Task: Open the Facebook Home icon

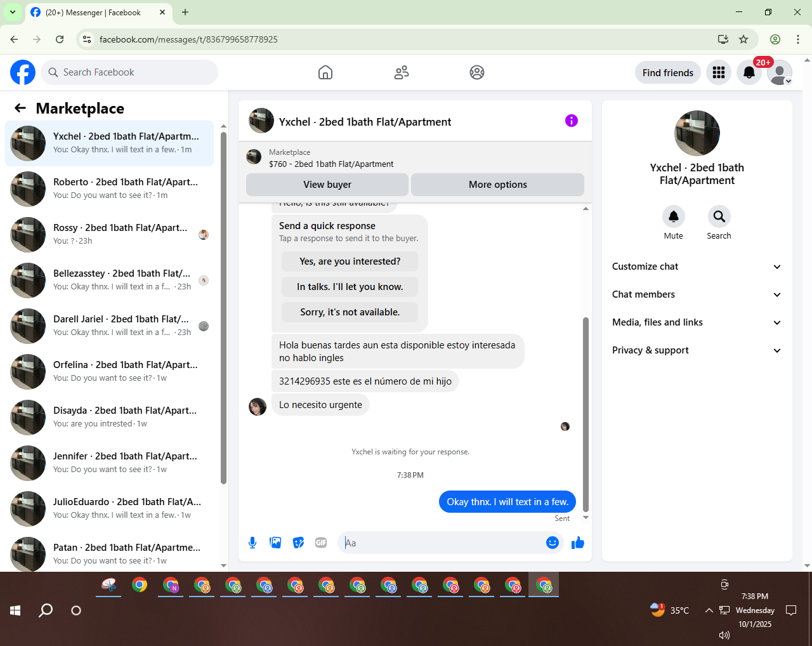Action: pos(325,72)
